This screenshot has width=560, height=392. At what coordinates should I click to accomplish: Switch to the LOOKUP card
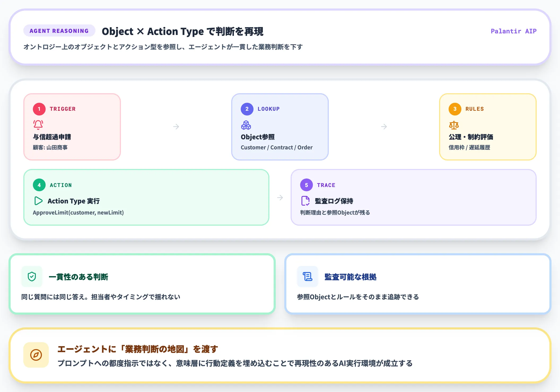(280, 127)
